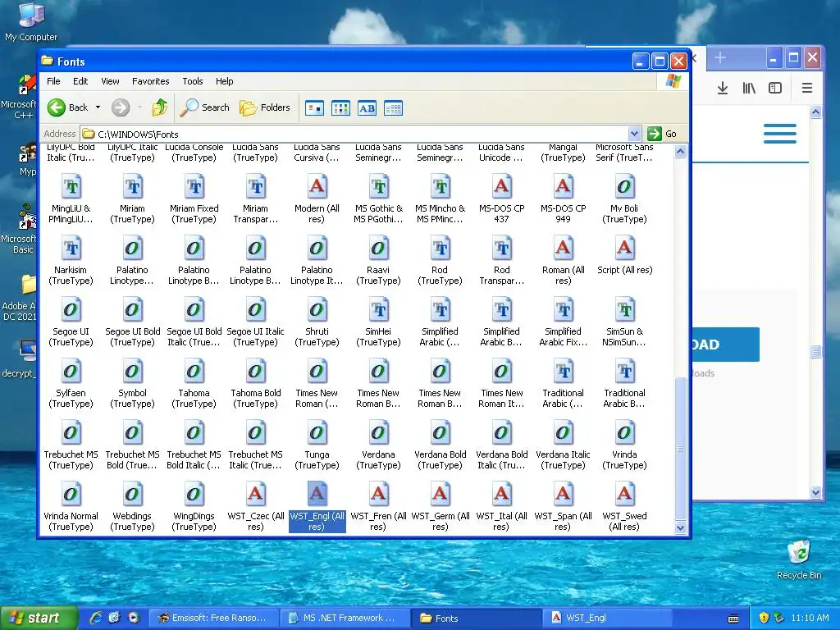The image size is (840, 630).
Task: Go up one folder level
Action: 160,107
